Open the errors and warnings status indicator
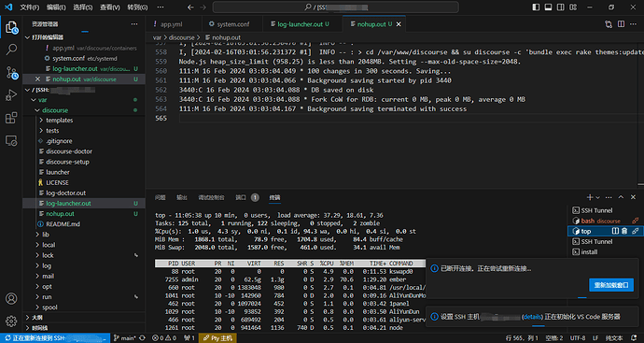Image resolution: width=644 pixels, height=343 pixels. click(164, 338)
